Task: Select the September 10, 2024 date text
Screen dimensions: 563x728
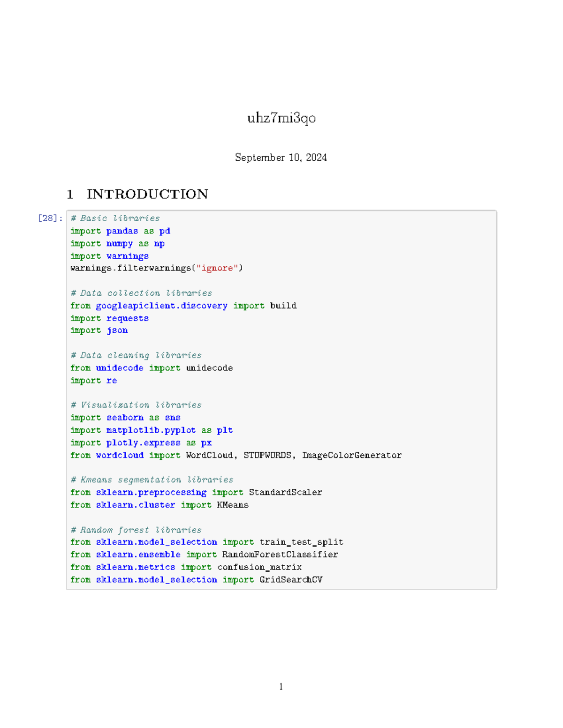Action: (x=281, y=158)
